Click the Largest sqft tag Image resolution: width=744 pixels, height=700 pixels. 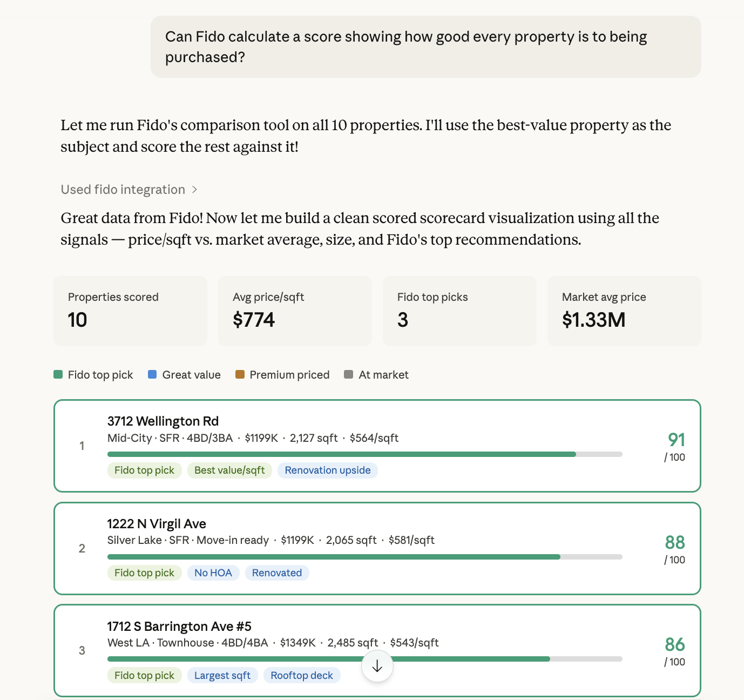coord(222,676)
